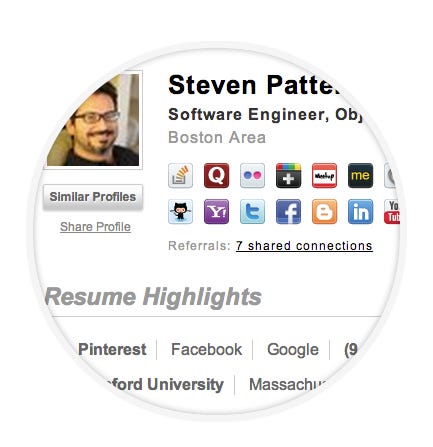Open the Google Plus profile icon
Image resolution: width=433 pixels, height=447 pixels.
pyautogui.click(x=288, y=175)
